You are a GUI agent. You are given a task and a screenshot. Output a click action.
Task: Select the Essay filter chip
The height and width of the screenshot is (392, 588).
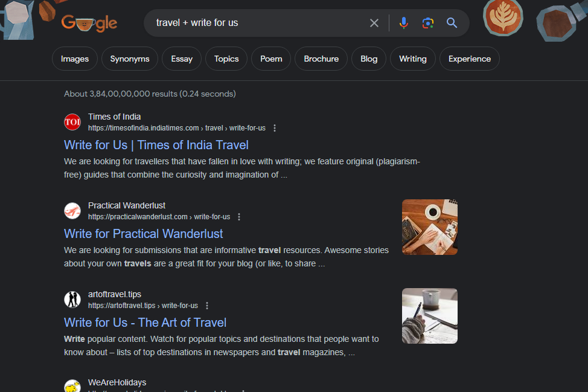click(182, 59)
